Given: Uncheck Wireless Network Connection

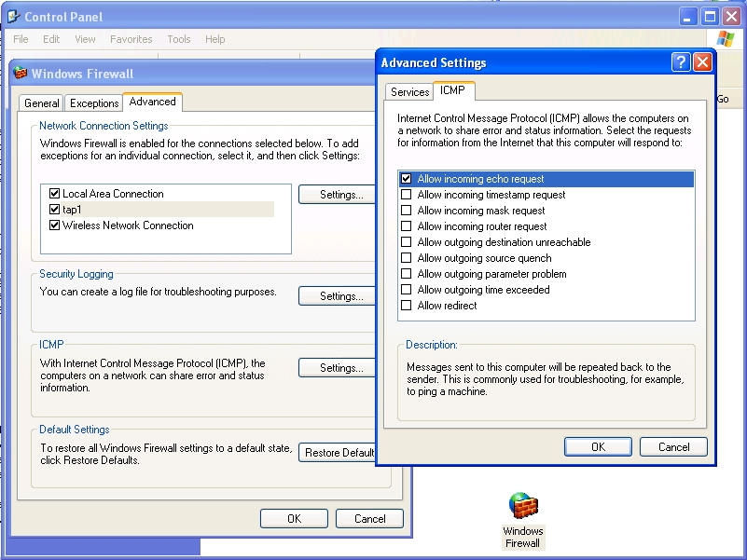Looking at the screenshot, I should (x=54, y=225).
